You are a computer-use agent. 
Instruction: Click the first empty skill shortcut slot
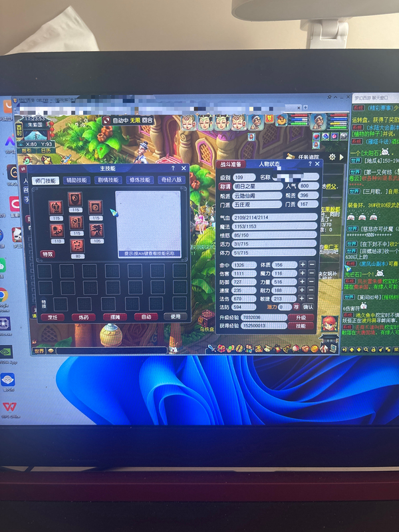(x=45, y=271)
